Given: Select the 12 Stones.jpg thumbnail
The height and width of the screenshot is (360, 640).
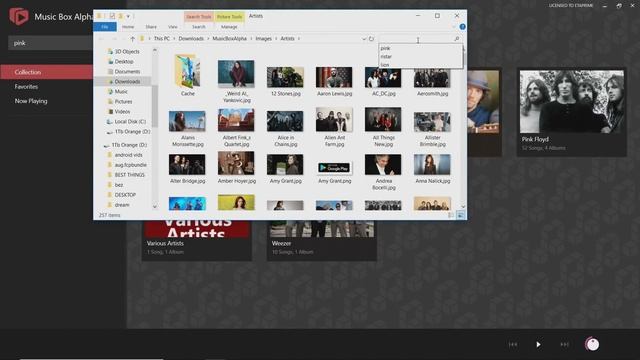Looking at the screenshot, I should point(285,77).
